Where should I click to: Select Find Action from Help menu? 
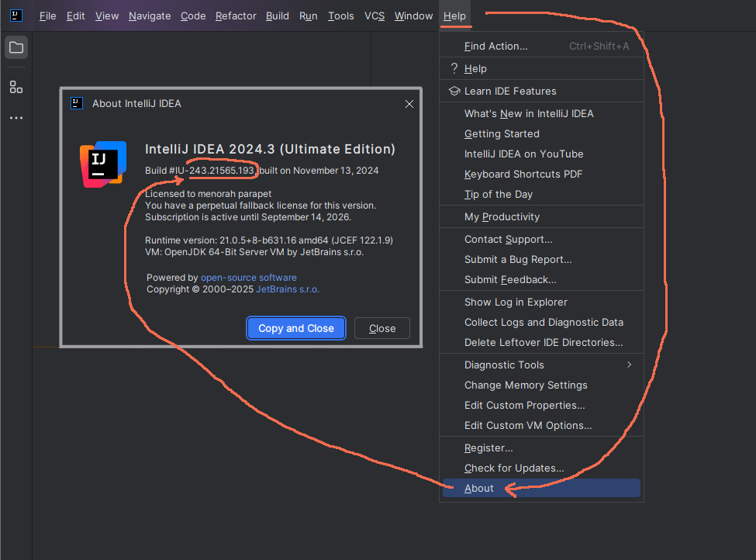495,46
